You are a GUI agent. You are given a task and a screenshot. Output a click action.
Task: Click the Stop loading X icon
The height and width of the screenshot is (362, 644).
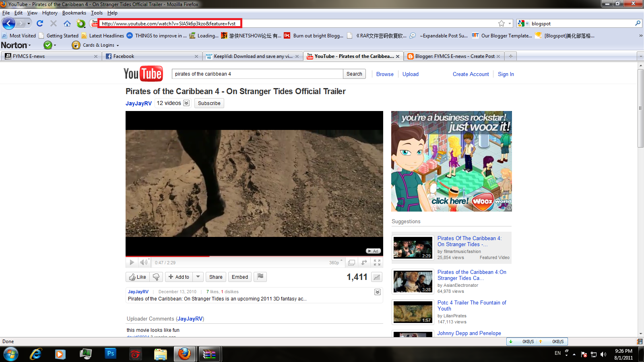pos(54,23)
